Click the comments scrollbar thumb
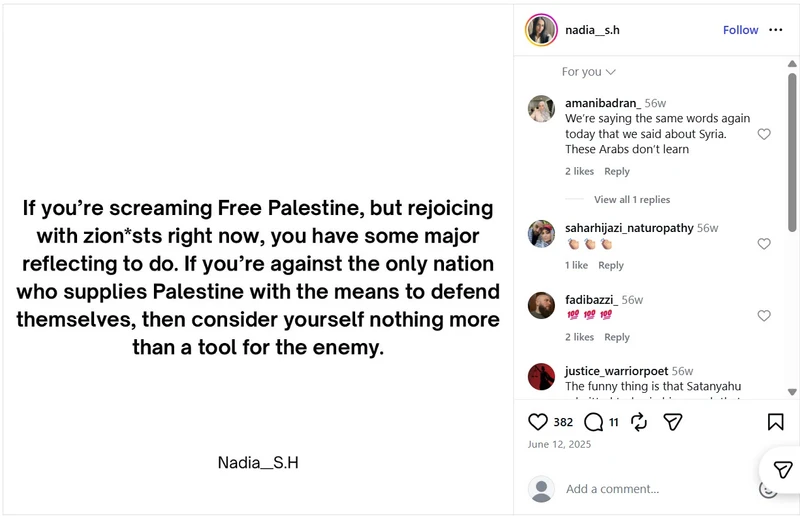 (792, 152)
